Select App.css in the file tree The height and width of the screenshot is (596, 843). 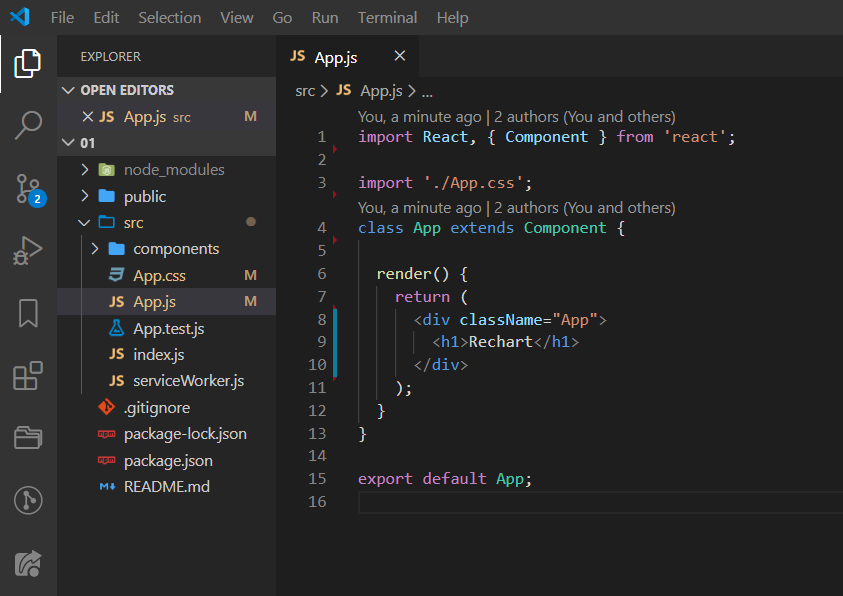click(159, 275)
